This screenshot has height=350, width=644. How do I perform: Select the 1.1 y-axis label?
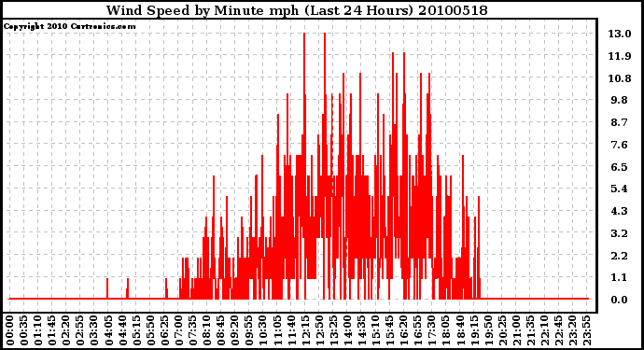[620, 278]
